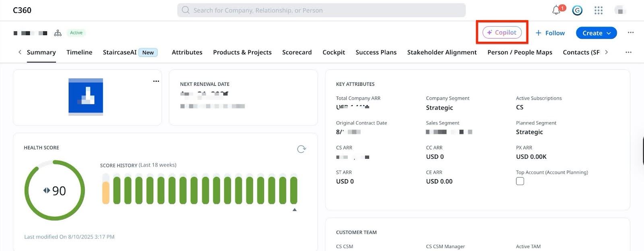Image resolution: width=644 pixels, height=251 pixels.
Task: Refresh the health score
Action: pos(301,149)
